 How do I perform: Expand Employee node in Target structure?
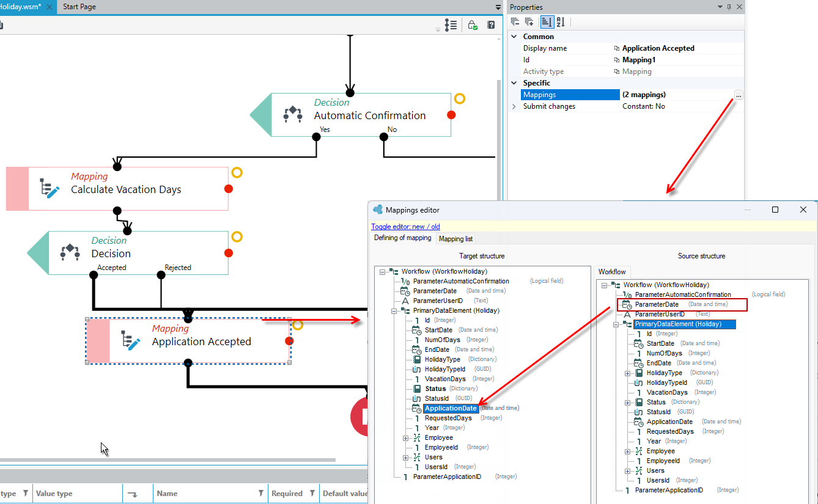pyautogui.click(x=405, y=438)
